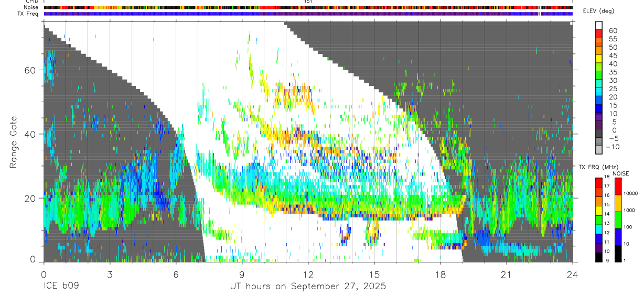This screenshot has width=644, height=297.
Task: Click the blue TX Freq strip above plot
Action: click(308, 14)
